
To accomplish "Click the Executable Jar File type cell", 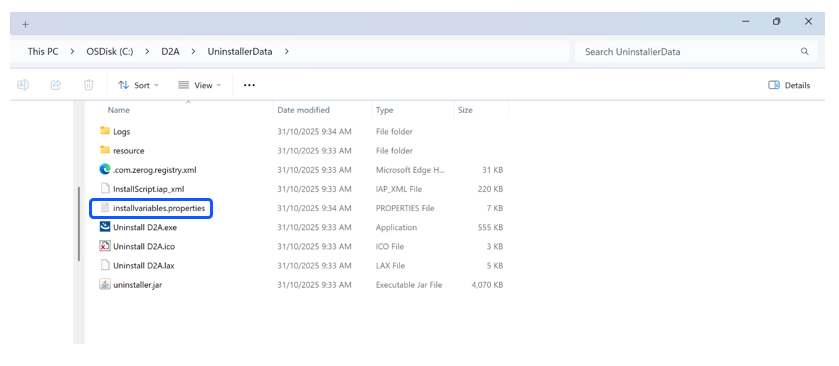I will [409, 285].
